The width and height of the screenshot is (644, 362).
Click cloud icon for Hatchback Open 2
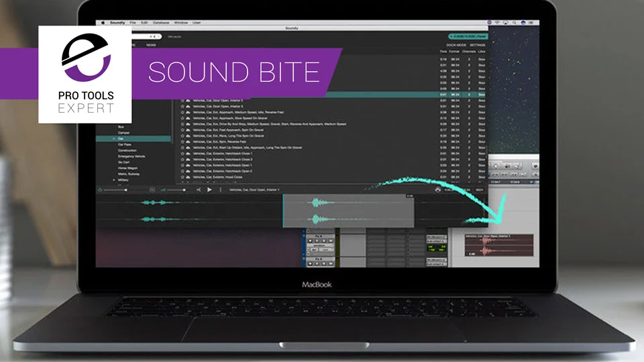pos(188,171)
